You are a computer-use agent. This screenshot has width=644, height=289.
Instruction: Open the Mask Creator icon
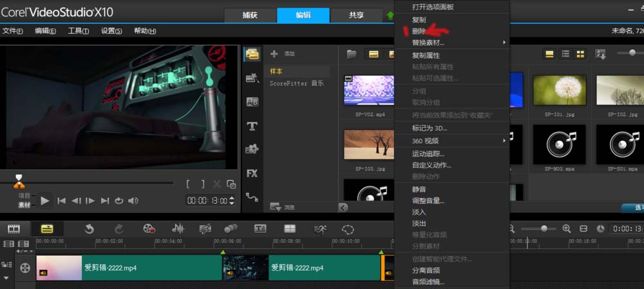click(348, 229)
